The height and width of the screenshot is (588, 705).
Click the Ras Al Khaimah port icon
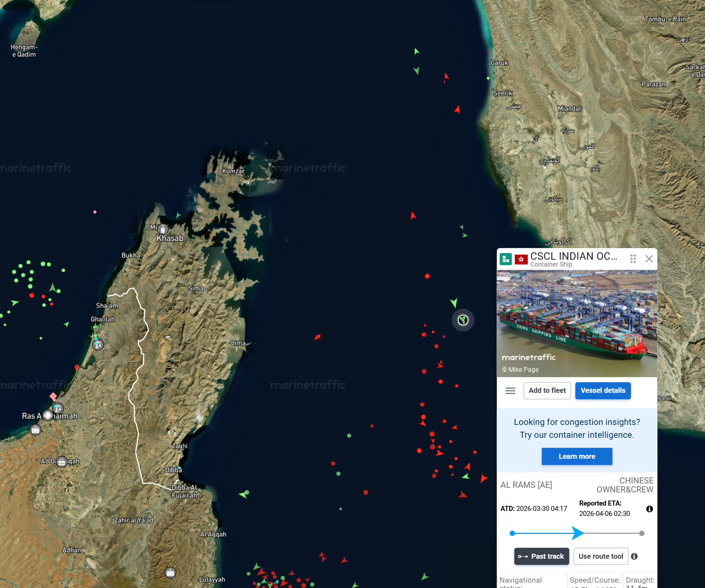(x=48, y=415)
